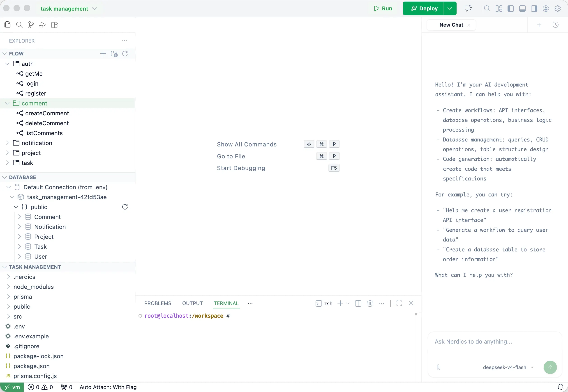Switch to the PROBLEMS tab
The image size is (568, 392).
click(158, 303)
